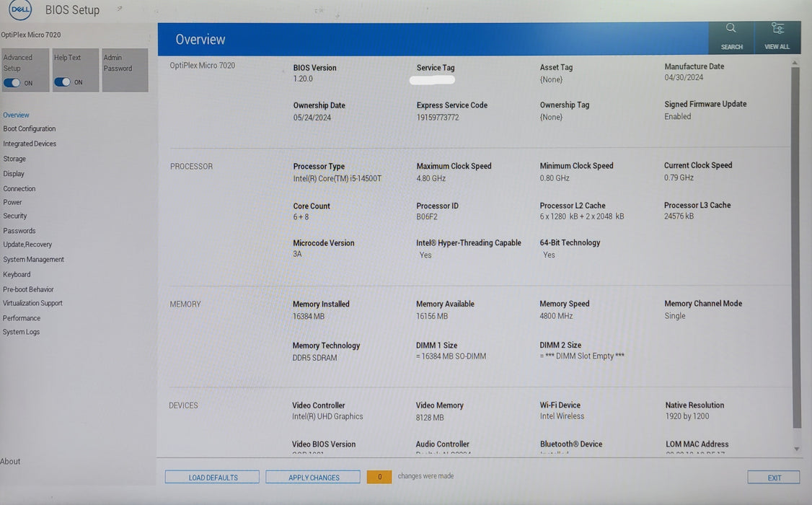The width and height of the screenshot is (812, 505).
Task: Toggle the Help Text switch
Action: pyautogui.click(x=62, y=82)
